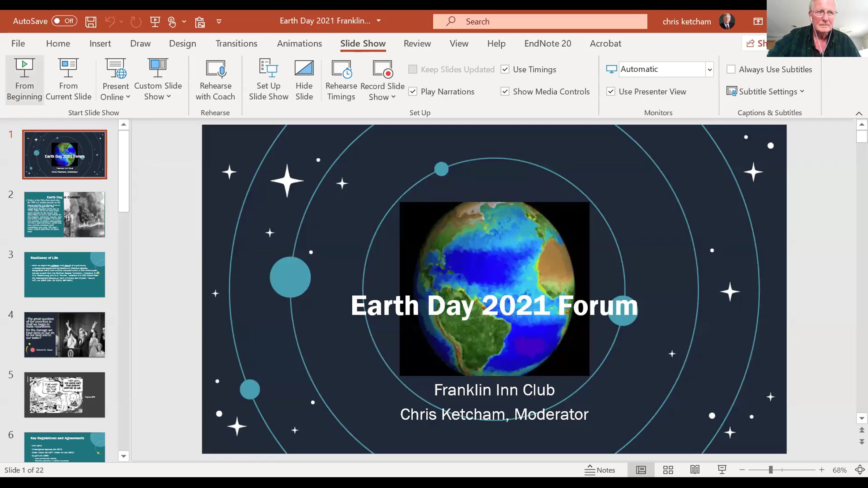Click the Save icon in title bar
The height and width of the screenshot is (488, 868).
click(x=91, y=22)
